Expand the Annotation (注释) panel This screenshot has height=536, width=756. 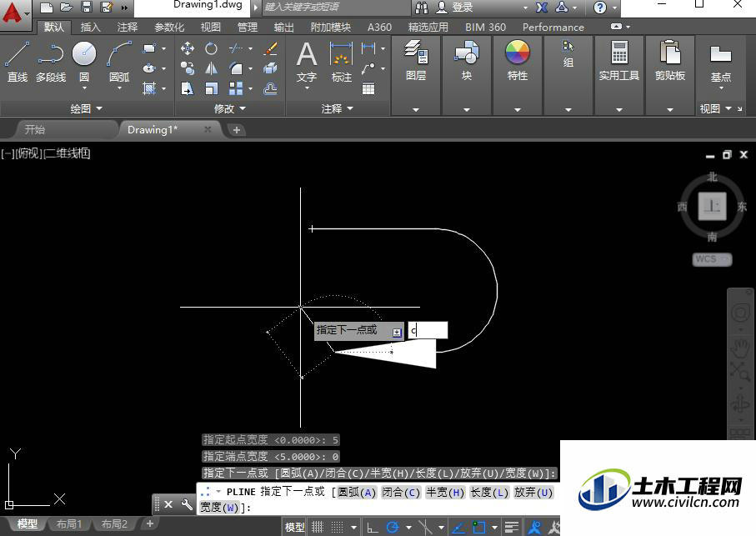point(338,109)
